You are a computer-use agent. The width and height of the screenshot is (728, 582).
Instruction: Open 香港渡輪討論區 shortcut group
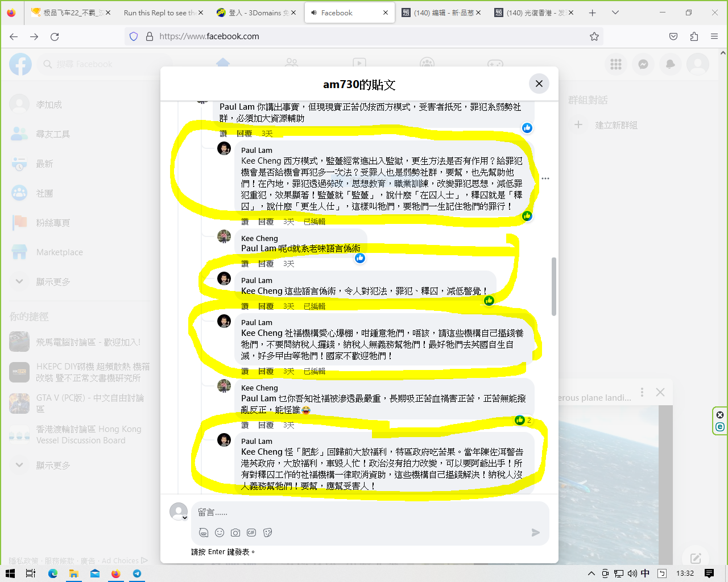point(80,435)
